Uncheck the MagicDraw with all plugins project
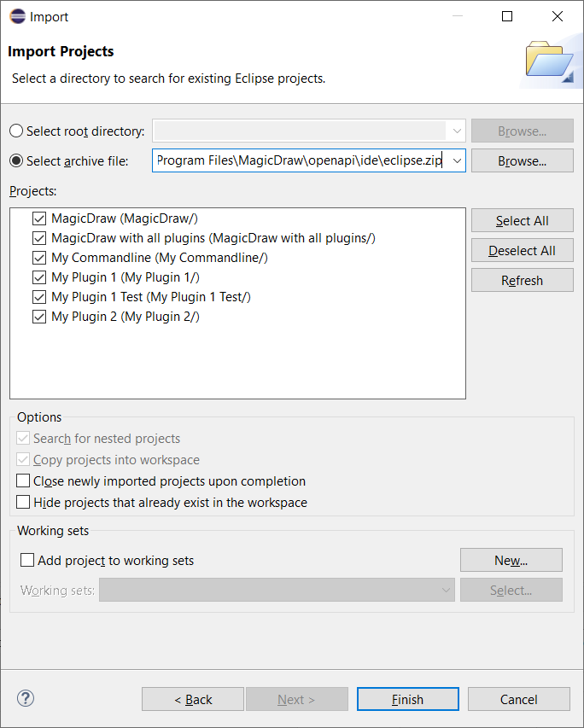 (38, 238)
